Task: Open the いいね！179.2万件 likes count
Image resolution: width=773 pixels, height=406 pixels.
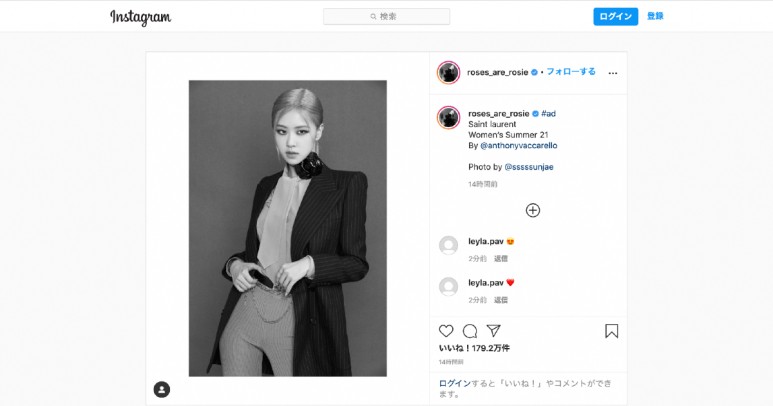Action: pyautogui.click(x=474, y=348)
